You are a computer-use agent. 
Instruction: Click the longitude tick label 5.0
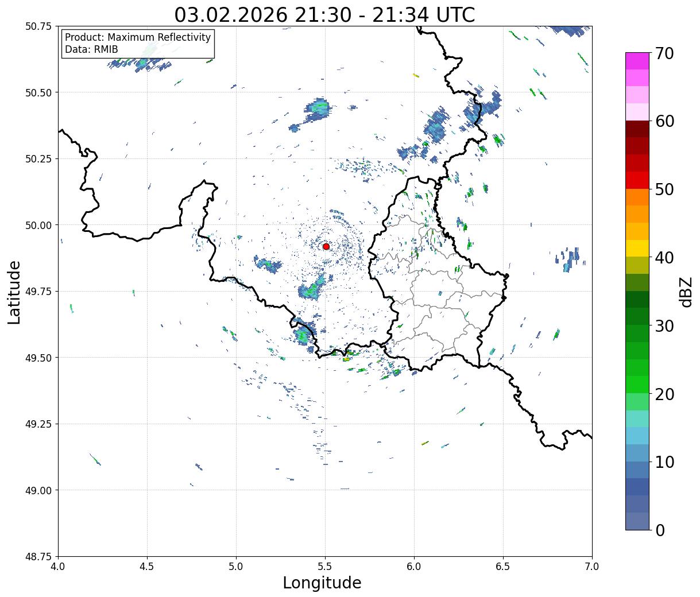(x=236, y=567)
